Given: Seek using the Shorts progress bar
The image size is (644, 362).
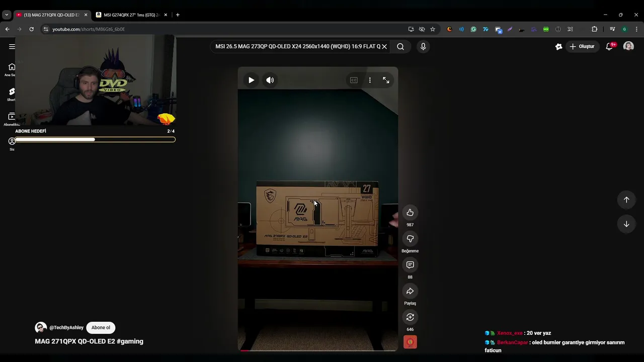Looking at the screenshot, I should click(318, 350).
